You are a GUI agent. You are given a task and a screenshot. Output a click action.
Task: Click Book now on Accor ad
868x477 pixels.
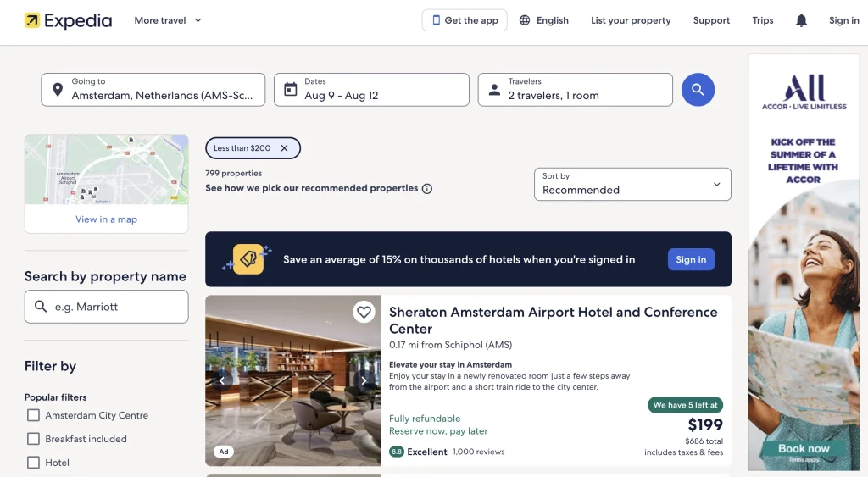click(804, 449)
